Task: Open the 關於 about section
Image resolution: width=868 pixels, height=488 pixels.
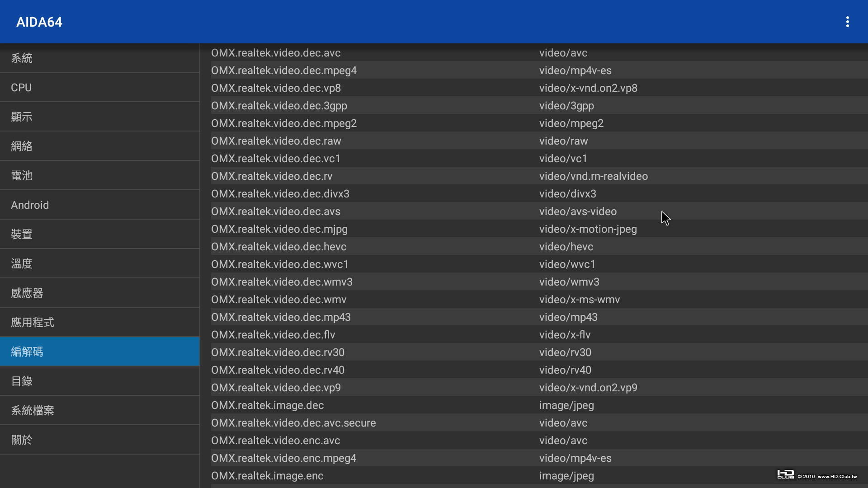Action: (99, 440)
